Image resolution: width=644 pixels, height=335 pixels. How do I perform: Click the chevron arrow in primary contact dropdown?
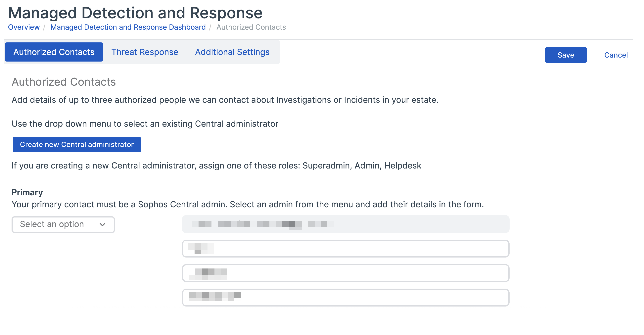click(102, 224)
